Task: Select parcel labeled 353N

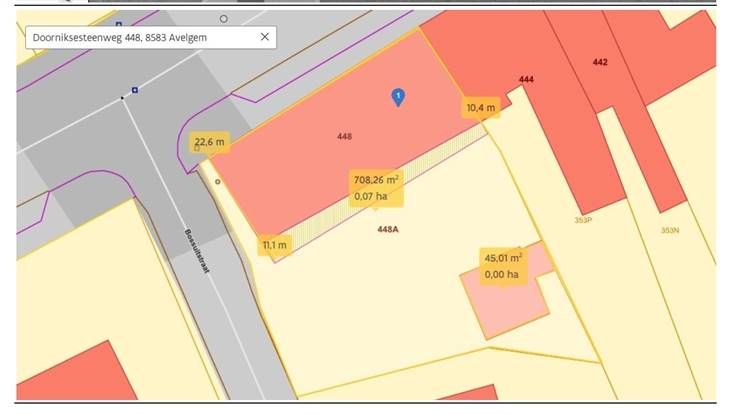Action: click(x=670, y=230)
